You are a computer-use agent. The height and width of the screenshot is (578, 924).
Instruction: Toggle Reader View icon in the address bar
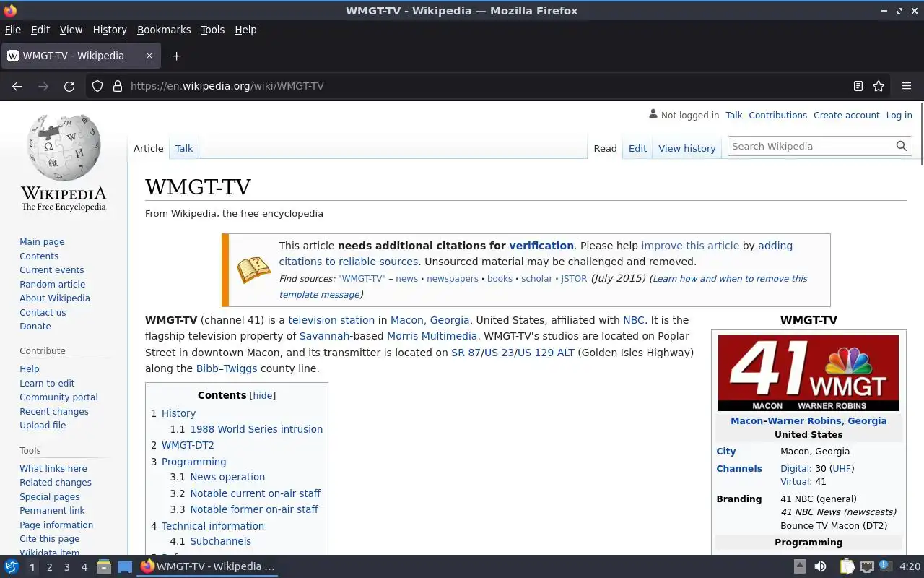tap(858, 86)
